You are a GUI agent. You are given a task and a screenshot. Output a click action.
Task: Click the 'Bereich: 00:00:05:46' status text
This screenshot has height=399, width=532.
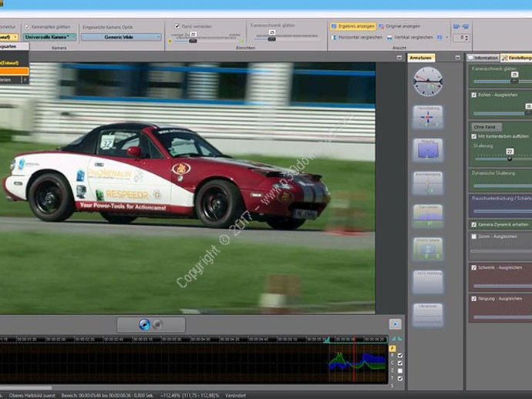coord(107,396)
